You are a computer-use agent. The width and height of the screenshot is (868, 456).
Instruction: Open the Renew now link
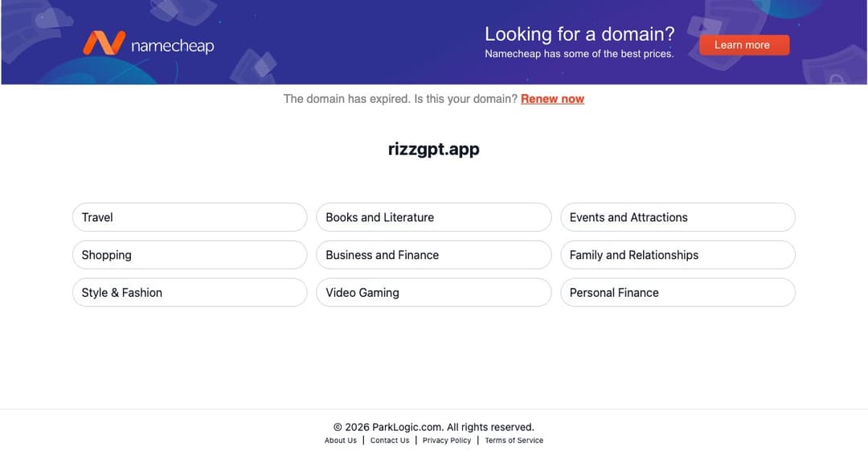tap(552, 99)
